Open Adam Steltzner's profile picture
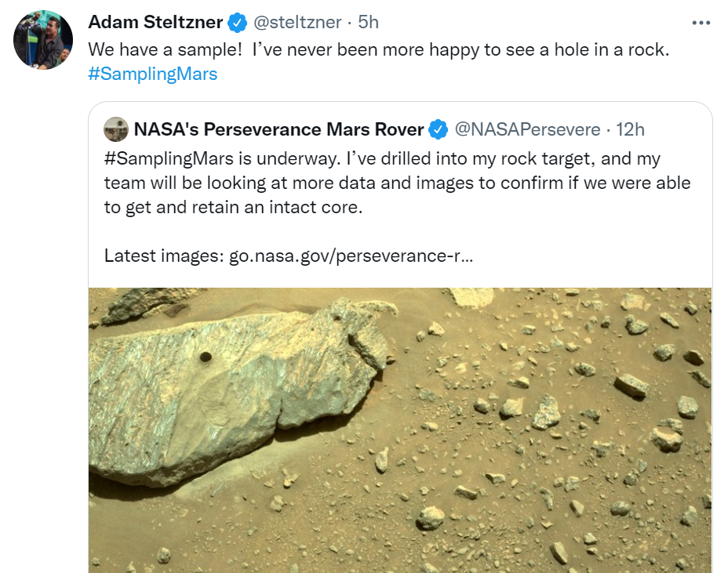This screenshot has width=728, height=573. coord(43,39)
